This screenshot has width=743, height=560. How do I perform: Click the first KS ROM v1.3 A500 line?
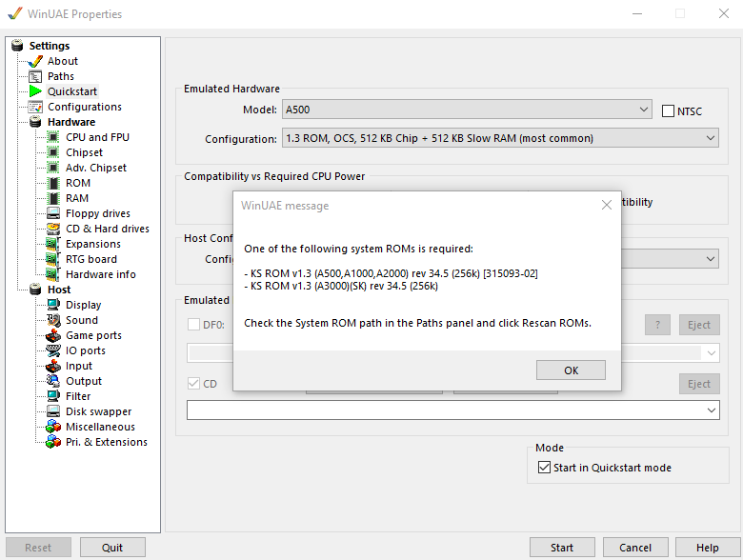(x=391, y=273)
